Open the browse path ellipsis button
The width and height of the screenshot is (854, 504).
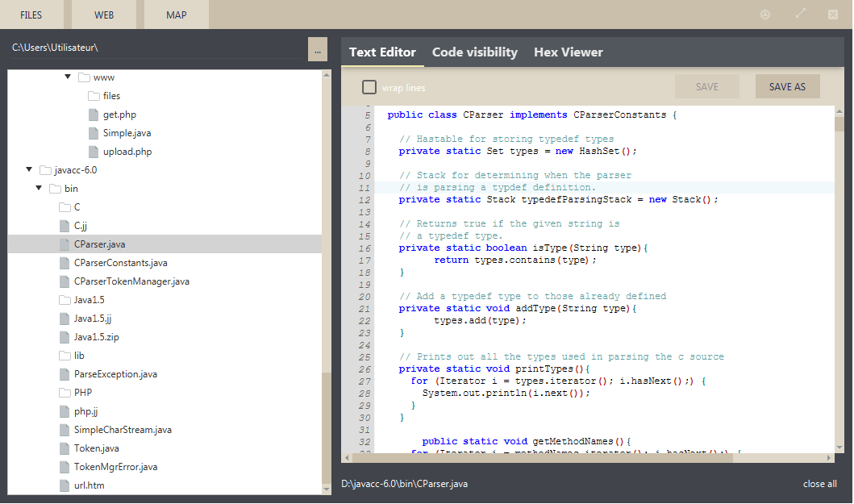click(317, 50)
